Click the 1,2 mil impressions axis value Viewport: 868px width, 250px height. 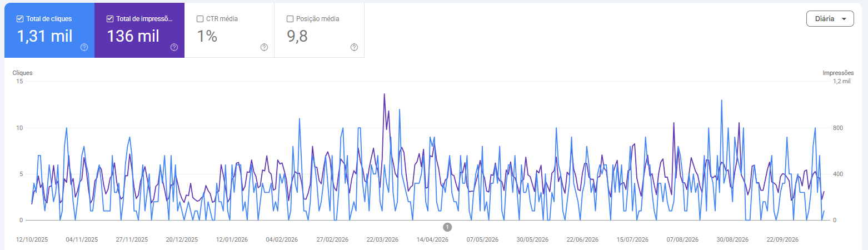click(x=841, y=81)
